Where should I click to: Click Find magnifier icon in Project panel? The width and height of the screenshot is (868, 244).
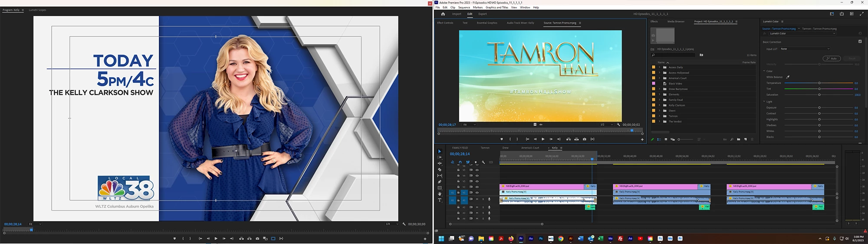click(732, 140)
